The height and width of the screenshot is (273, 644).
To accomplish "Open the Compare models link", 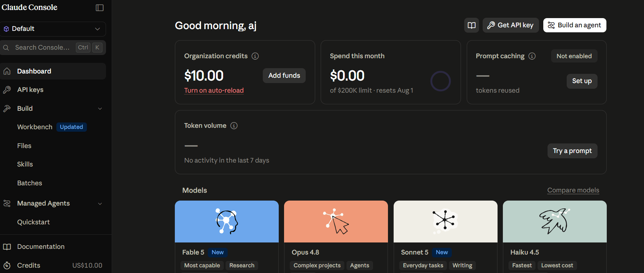I will tap(573, 190).
